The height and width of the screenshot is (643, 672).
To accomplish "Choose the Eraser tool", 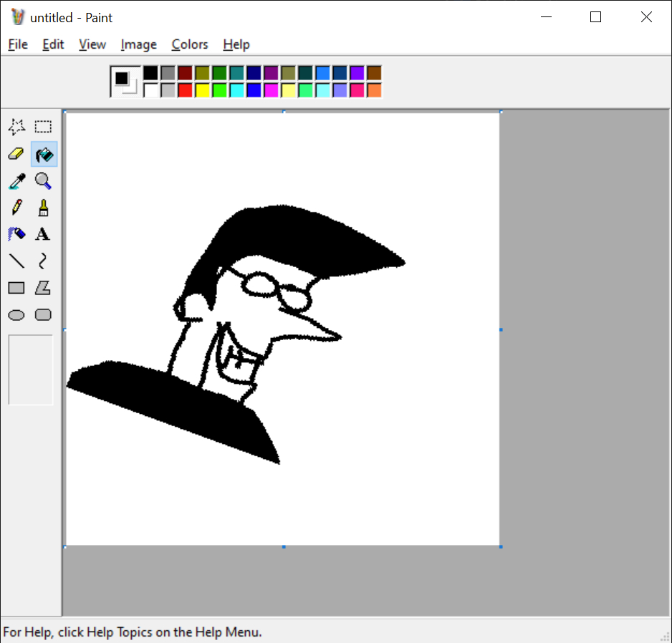I will tap(16, 154).
